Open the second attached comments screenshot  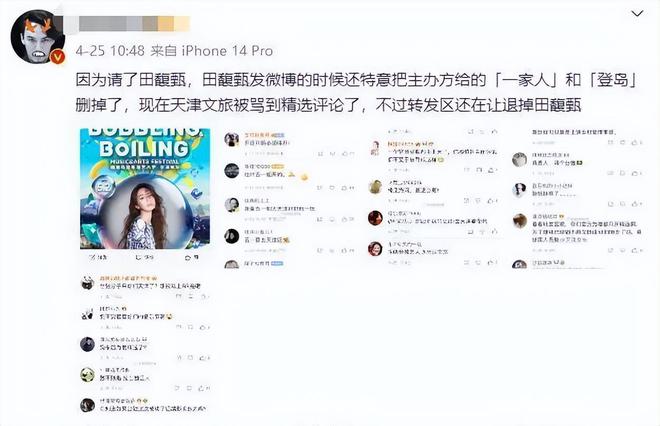pyautogui.click(x=290, y=198)
